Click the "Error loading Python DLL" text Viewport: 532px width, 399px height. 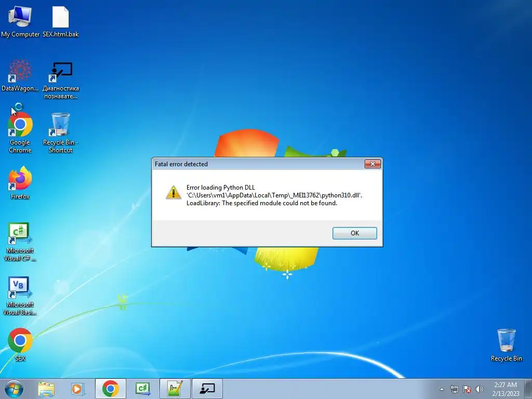point(220,187)
